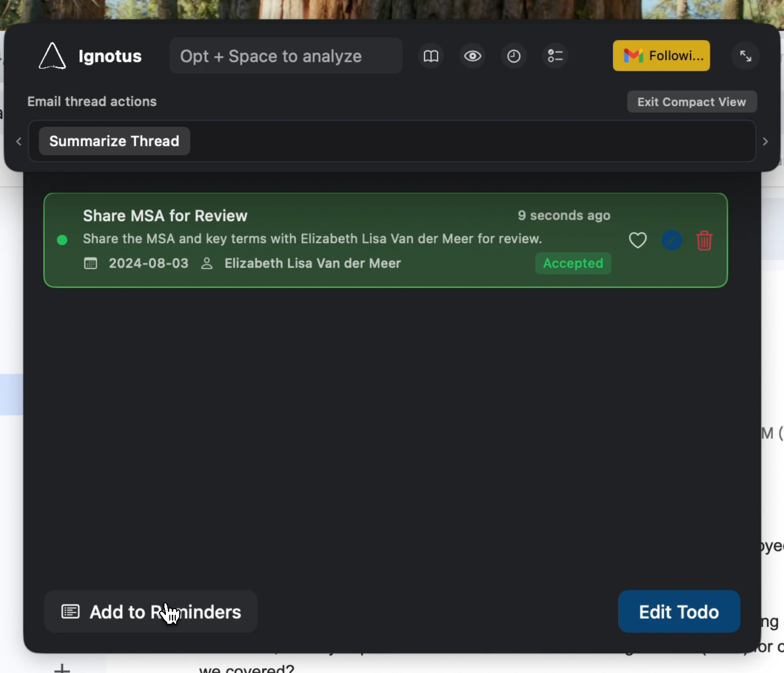This screenshot has width=784, height=673.
Task: Open the clock history icon
Action: pos(514,56)
